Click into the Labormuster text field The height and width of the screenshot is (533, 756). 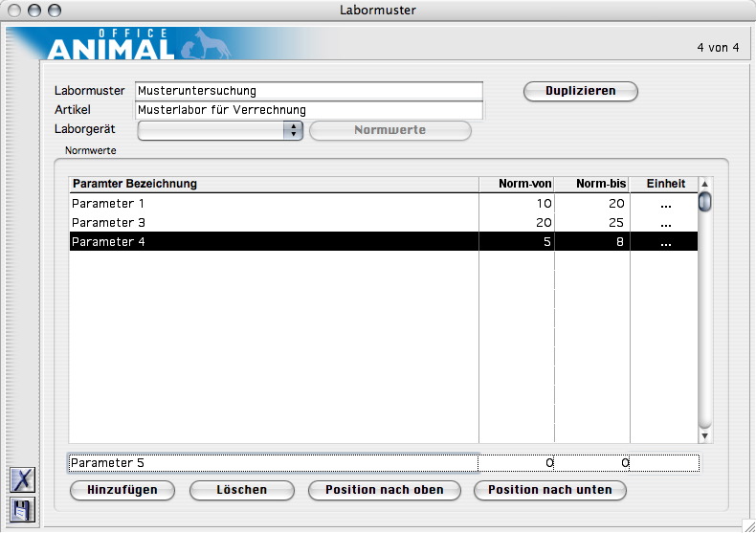point(308,91)
